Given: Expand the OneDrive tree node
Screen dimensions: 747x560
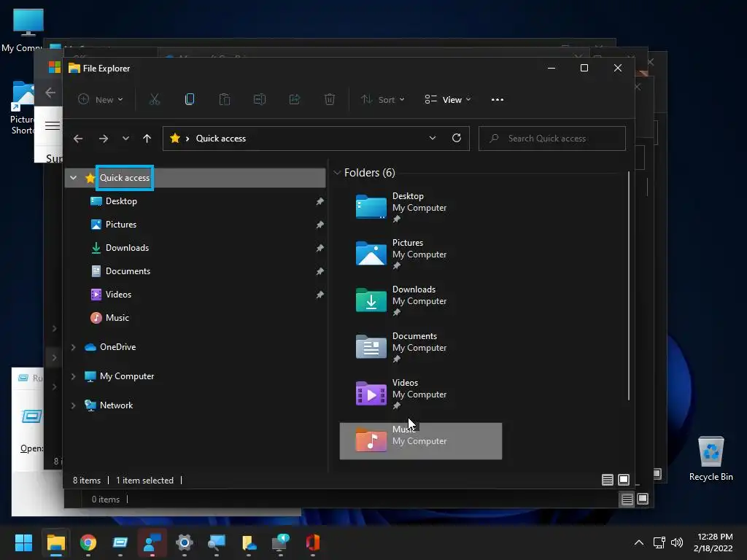Looking at the screenshot, I should click(x=74, y=347).
